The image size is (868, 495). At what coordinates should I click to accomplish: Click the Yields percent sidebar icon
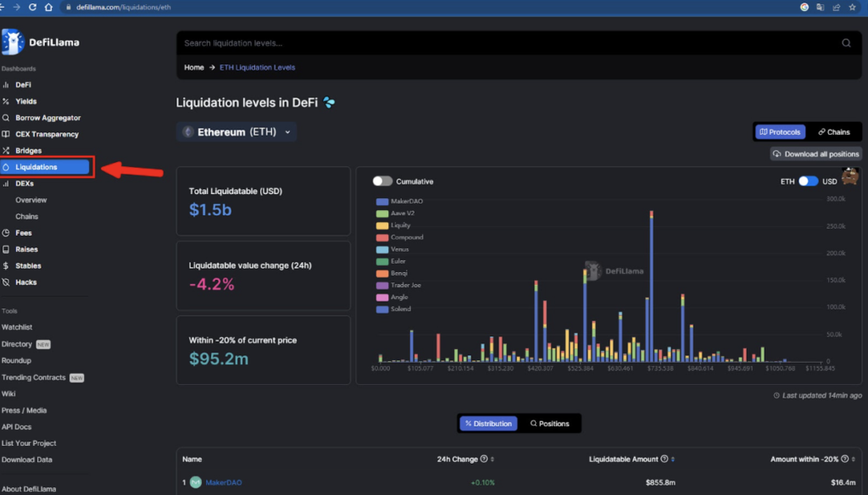click(6, 102)
